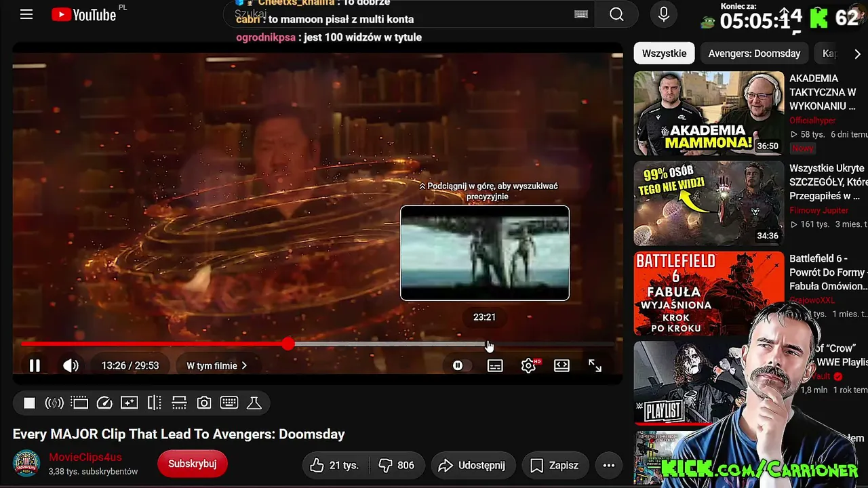The height and width of the screenshot is (488, 868).
Task: Pause the video playback
Action: pyautogui.click(x=35, y=366)
